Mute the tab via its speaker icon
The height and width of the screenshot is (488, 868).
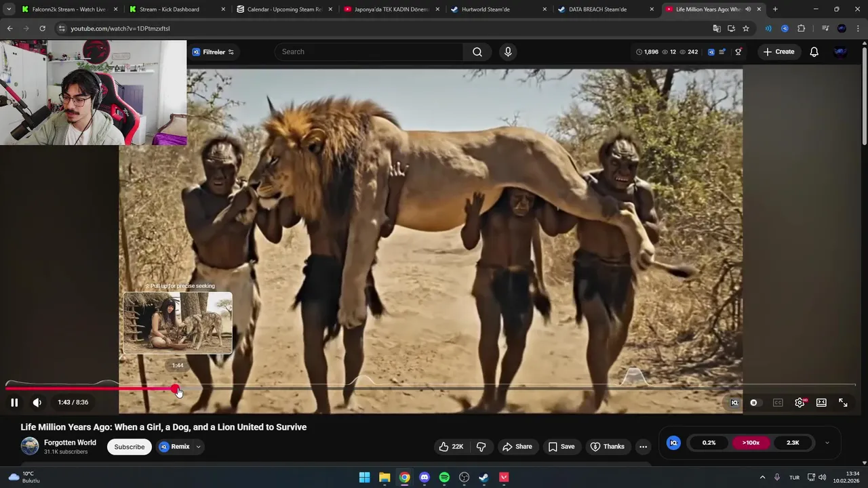(x=748, y=9)
